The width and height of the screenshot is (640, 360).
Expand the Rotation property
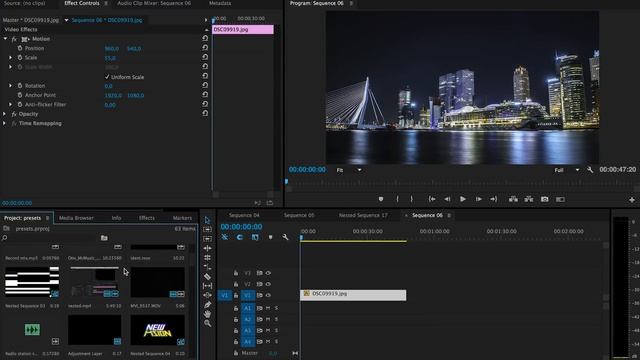click(x=10, y=85)
